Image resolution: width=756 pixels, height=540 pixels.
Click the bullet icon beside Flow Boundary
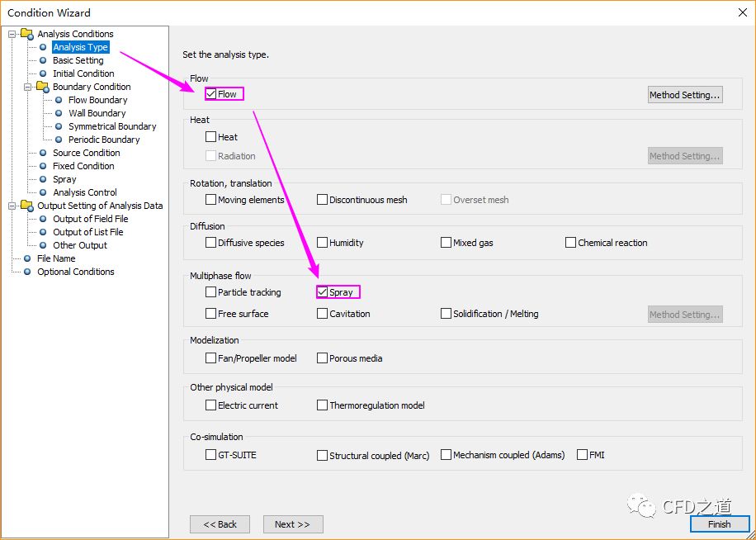[x=59, y=100]
